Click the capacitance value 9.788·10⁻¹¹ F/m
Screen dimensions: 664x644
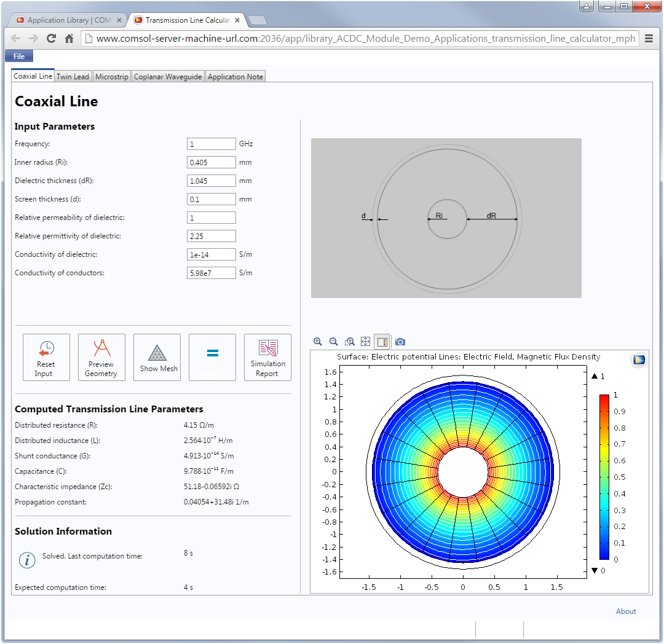tap(208, 471)
